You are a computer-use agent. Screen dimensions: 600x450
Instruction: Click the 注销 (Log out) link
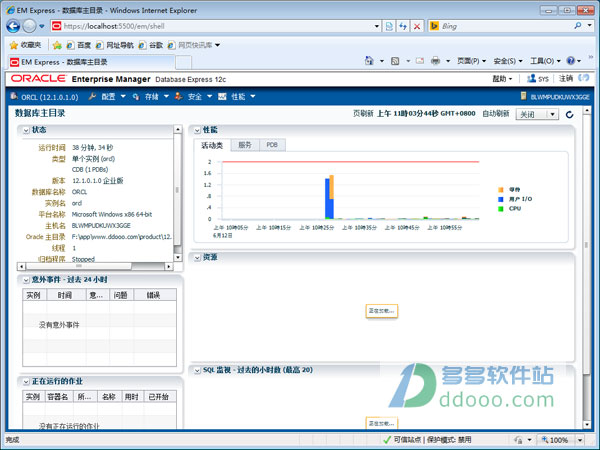pos(566,78)
